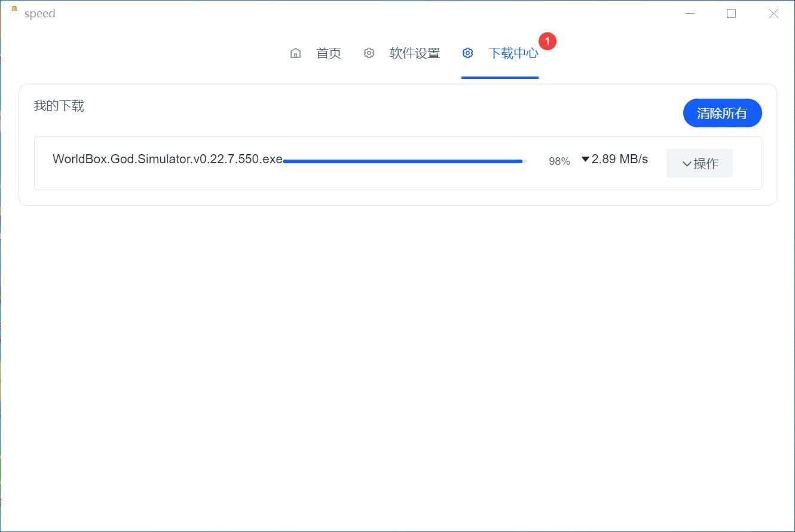Switch to the 软件设置 tab

point(414,53)
